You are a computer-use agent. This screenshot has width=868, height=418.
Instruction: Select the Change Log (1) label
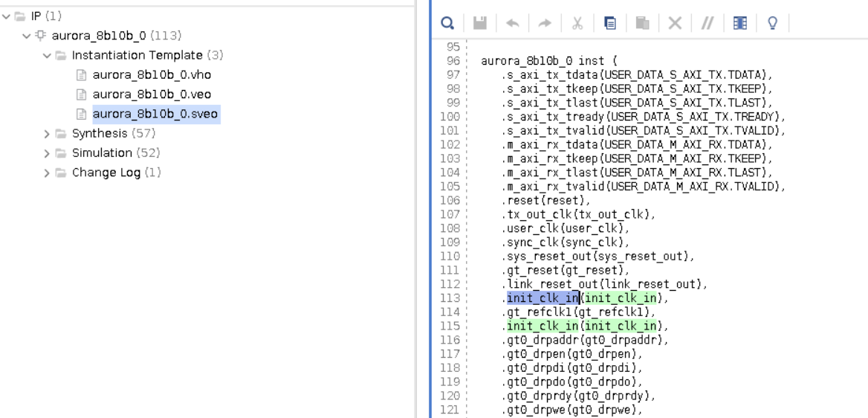pyautogui.click(x=116, y=173)
